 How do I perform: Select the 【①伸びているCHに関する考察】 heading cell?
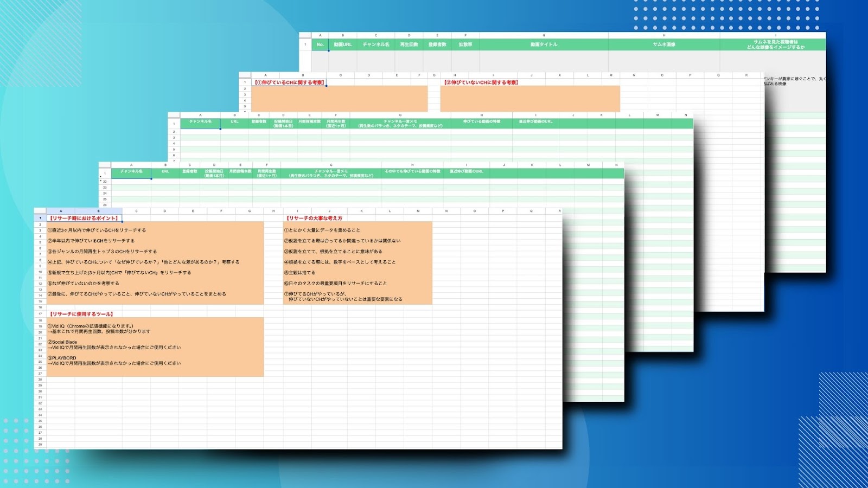click(289, 82)
